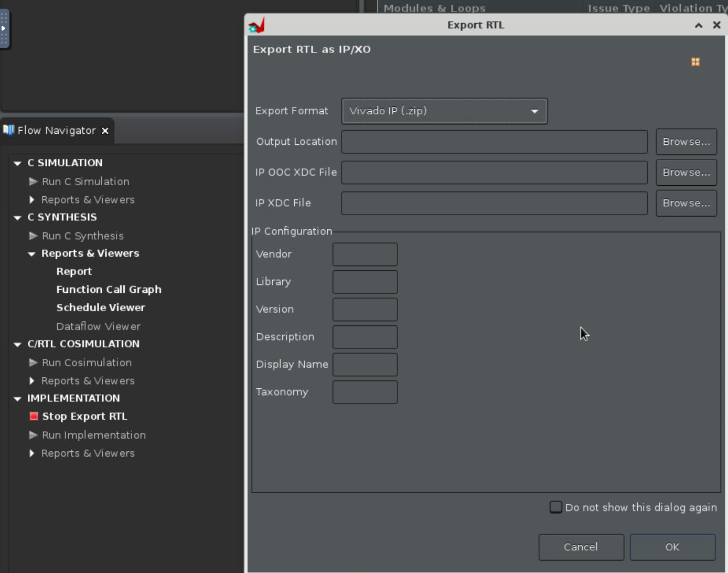Close the Flow Navigator tab
Image resolution: width=728 pixels, height=573 pixels.
pyautogui.click(x=105, y=131)
